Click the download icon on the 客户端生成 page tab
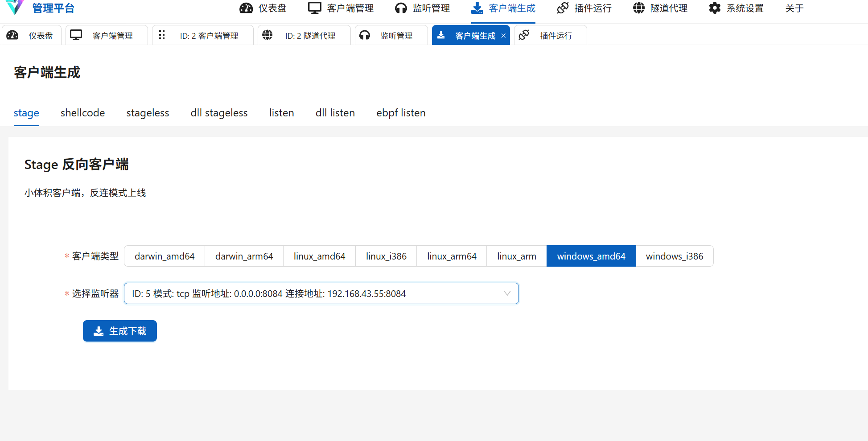 pyautogui.click(x=441, y=35)
